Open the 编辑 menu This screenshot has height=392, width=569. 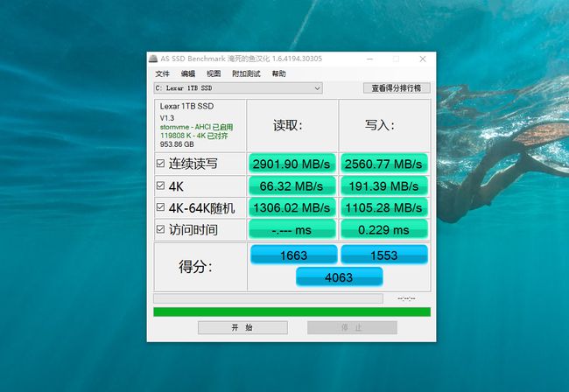(x=188, y=74)
